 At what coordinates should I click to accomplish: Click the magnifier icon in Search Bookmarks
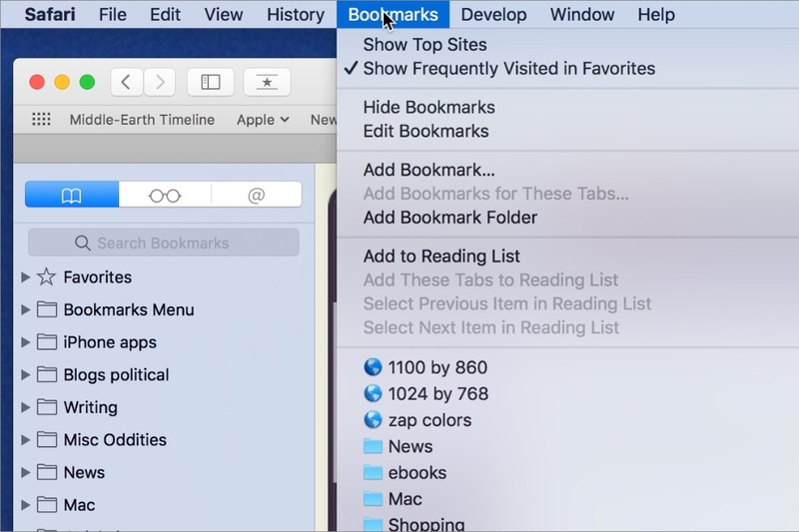[83, 243]
